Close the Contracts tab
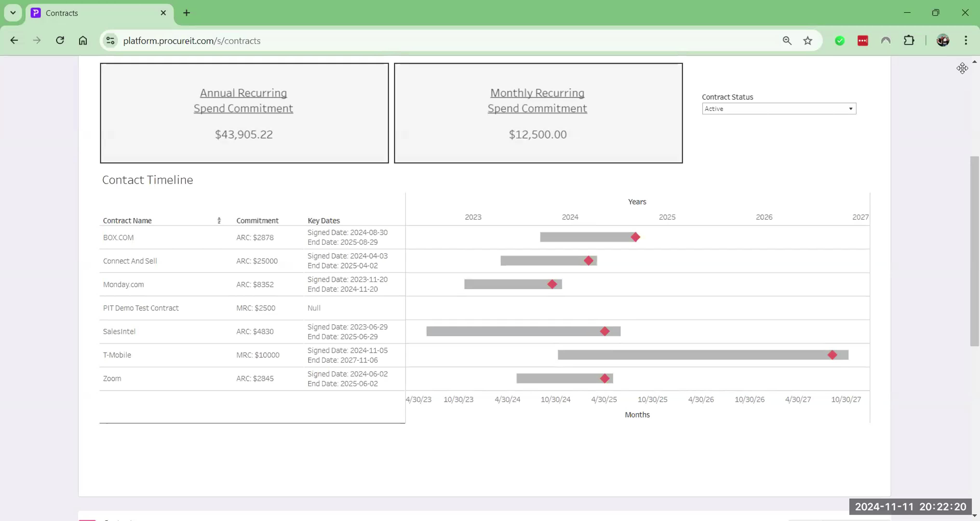Image resolution: width=980 pixels, height=521 pixels. (x=163, y=13)
